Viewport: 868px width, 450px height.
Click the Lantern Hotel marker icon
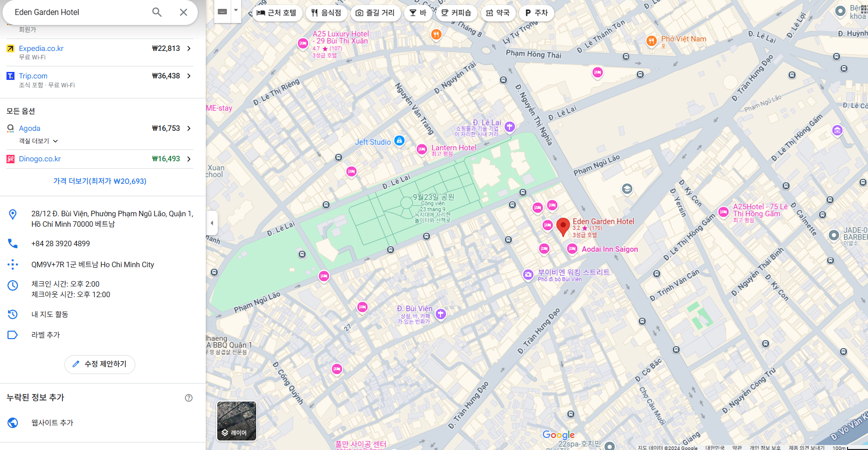[422, 149]
